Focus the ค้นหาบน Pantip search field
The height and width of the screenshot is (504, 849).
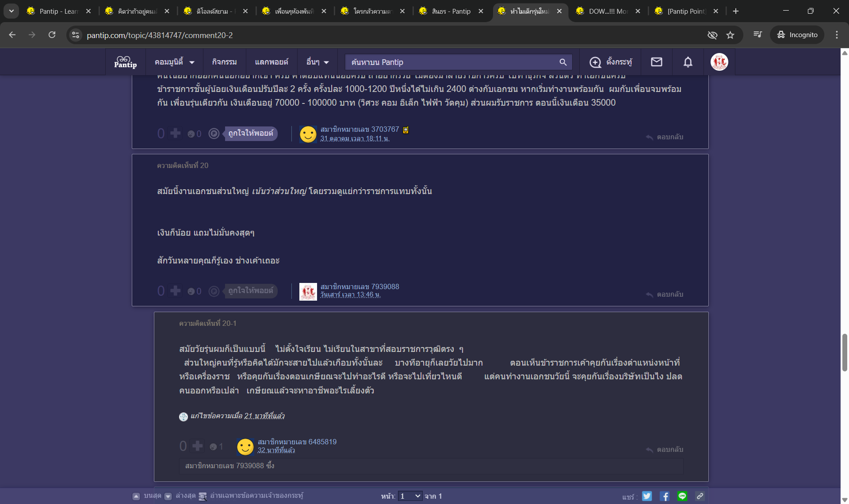[x=451, y=62]
